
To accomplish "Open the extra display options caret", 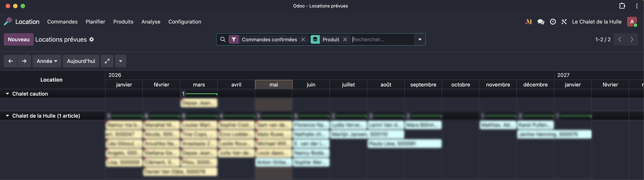I will (x=120, y=61).
